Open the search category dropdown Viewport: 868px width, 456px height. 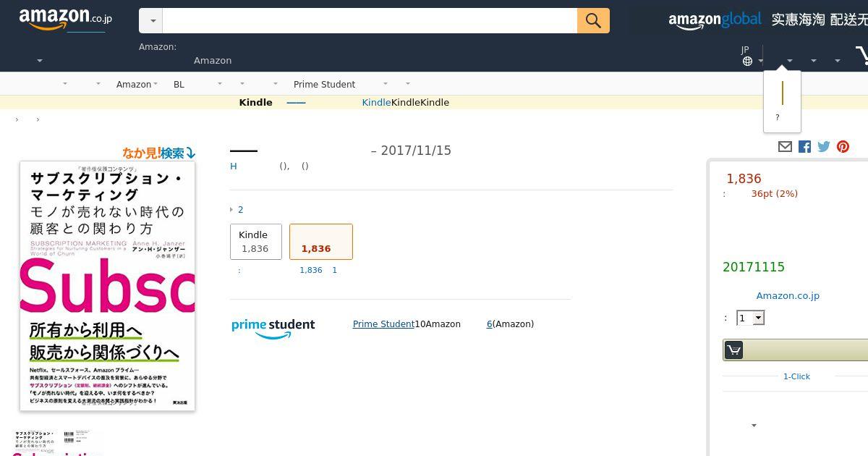point(151,21)
